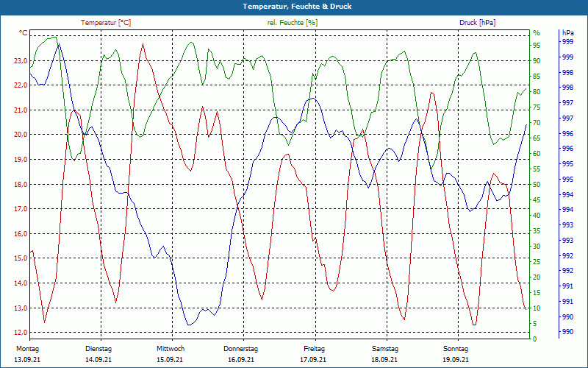Click green humidity axis value '50'

coord(537,185)
